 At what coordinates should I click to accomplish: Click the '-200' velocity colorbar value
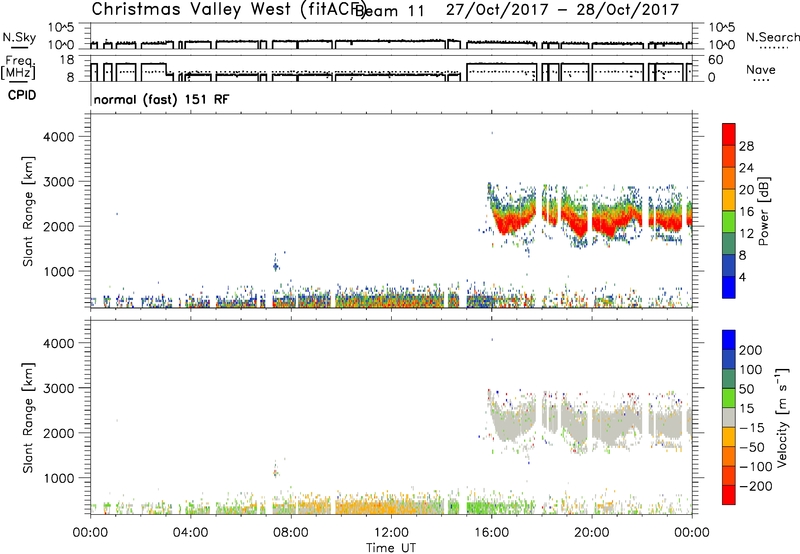pyautogui.click(x=756, y=486)
